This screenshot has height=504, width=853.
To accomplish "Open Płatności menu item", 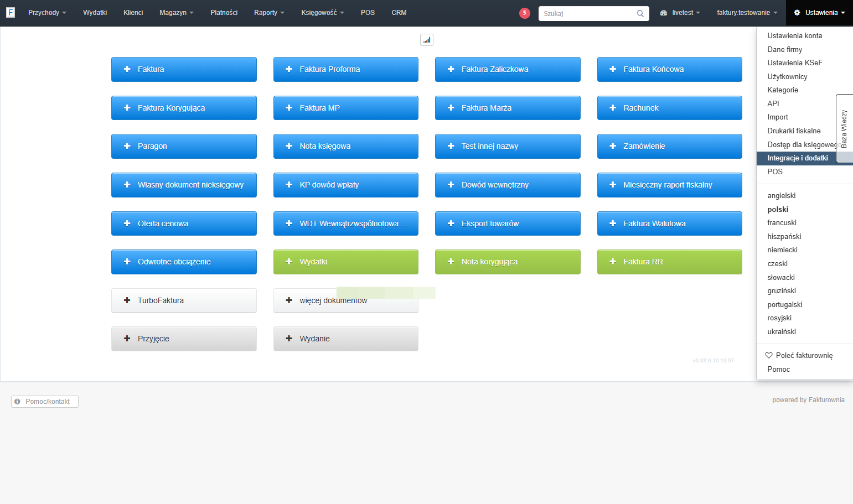I will tap(224, 13).
